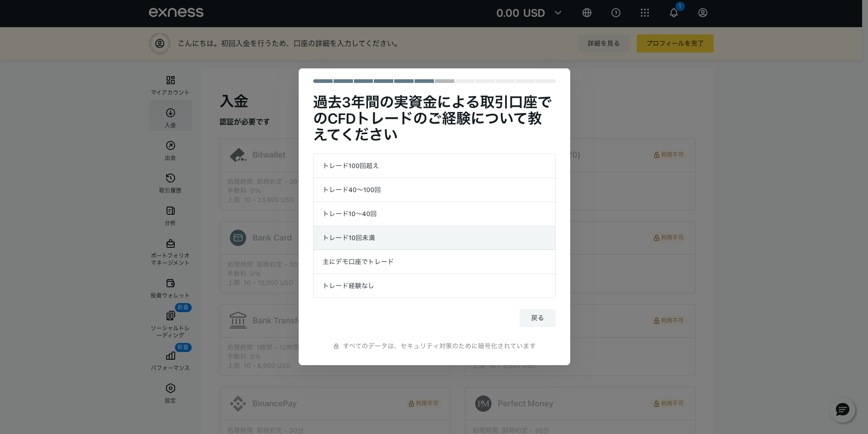This screenshot has height=434, width=868.
Task: Open the live chat bubble
Action: [842, 410]
